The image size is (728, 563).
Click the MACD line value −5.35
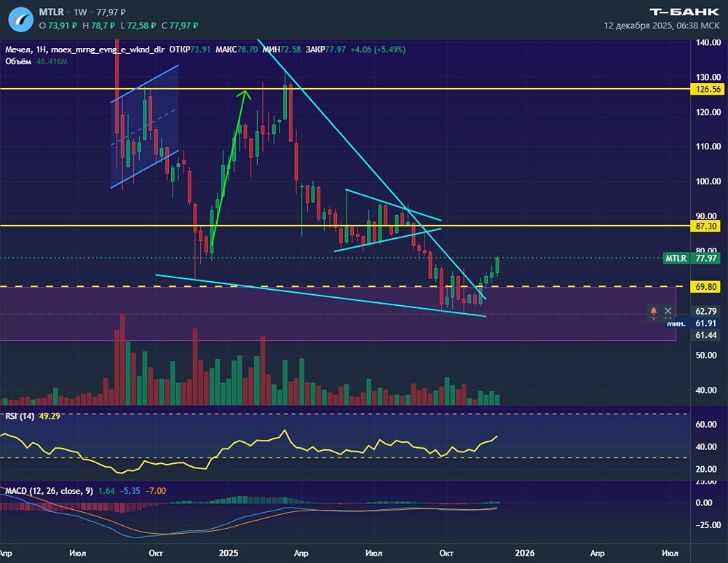click(x=130, y=491)
